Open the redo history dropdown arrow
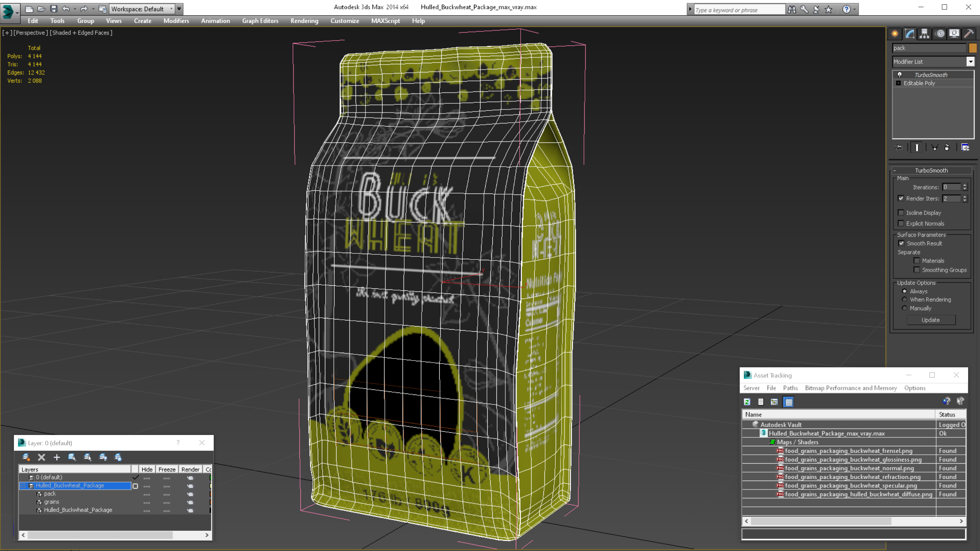980x551 pixels. point(93,9)
